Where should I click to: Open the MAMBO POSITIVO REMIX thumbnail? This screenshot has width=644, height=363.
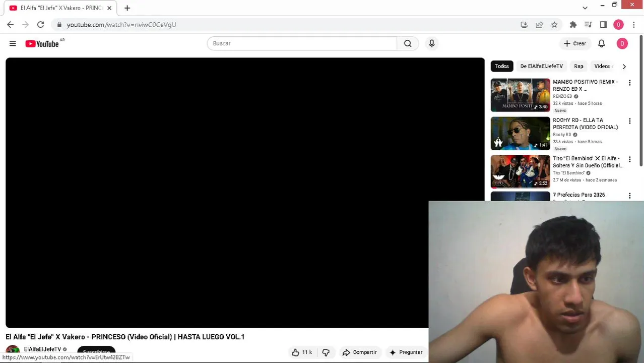[x=520, y=95]
